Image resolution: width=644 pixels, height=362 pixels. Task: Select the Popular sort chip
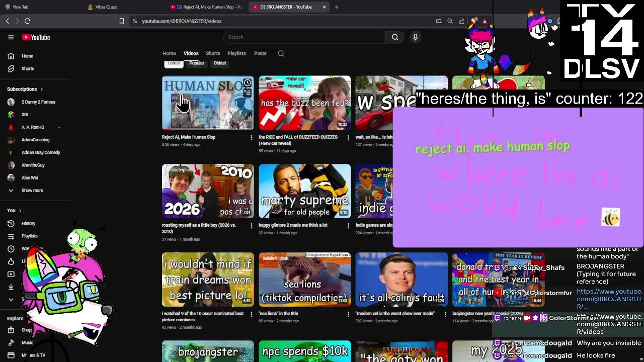(x=197, y=63)
